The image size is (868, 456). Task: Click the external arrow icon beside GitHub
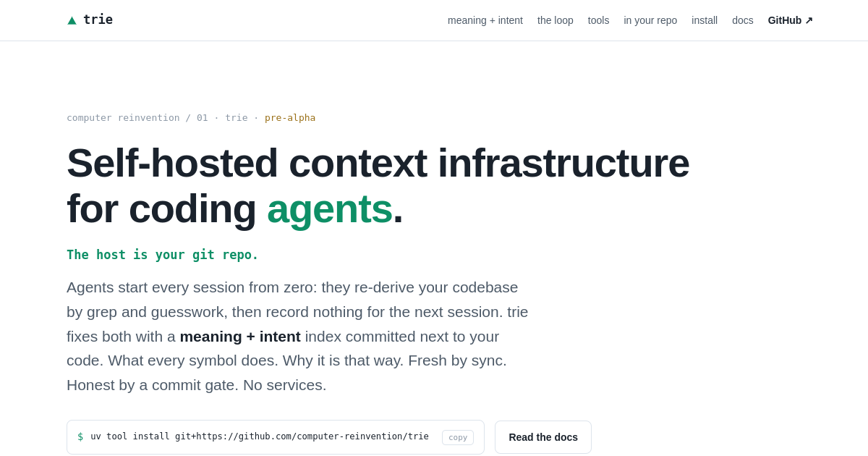coord(809,20)
